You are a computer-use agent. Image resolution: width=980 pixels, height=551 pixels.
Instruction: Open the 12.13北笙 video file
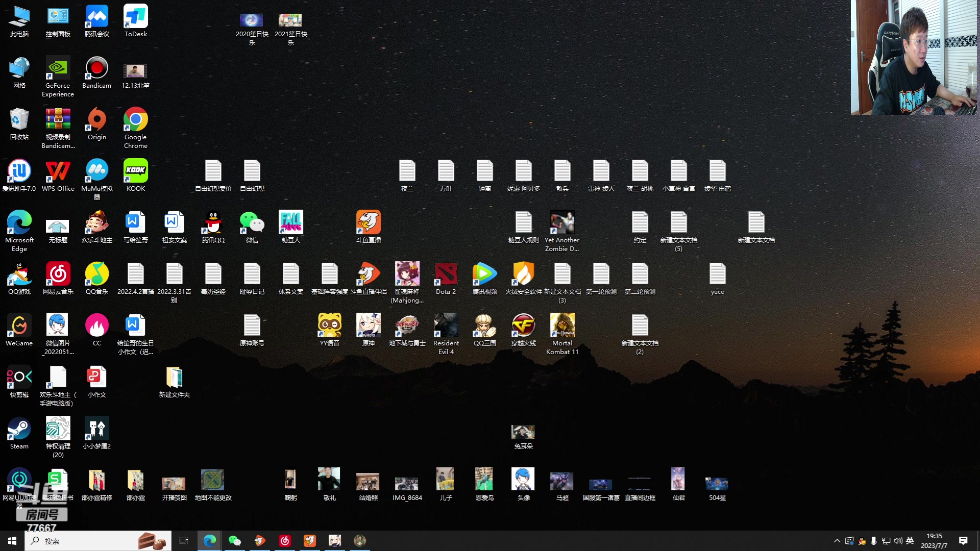pos(136,76)
